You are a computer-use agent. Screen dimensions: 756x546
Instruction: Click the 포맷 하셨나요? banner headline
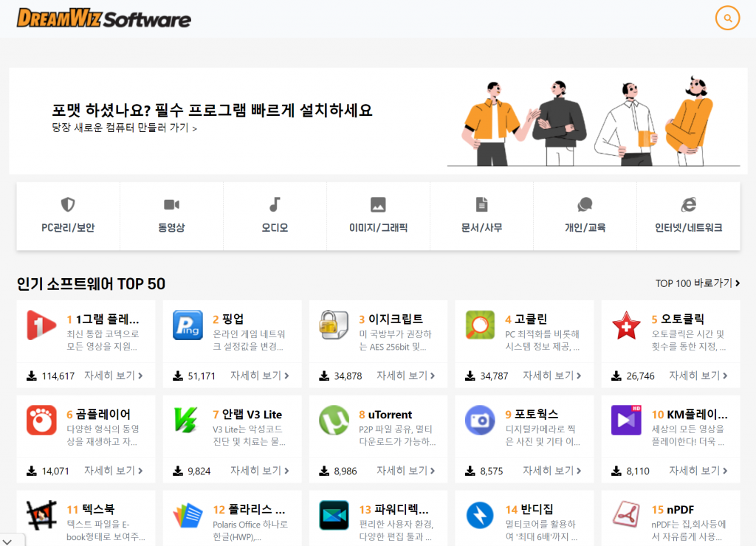pyautogui.click(x=212, y=110)
